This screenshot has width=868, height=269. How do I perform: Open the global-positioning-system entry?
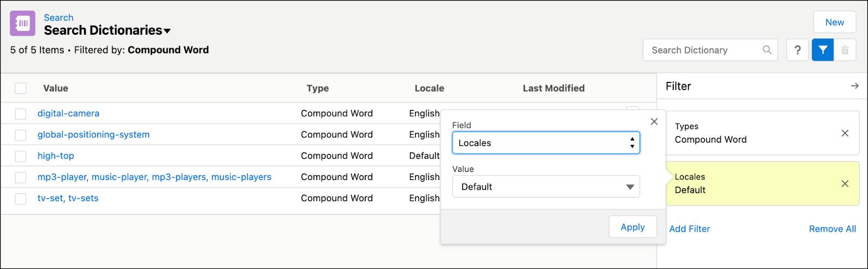(93, 134)
